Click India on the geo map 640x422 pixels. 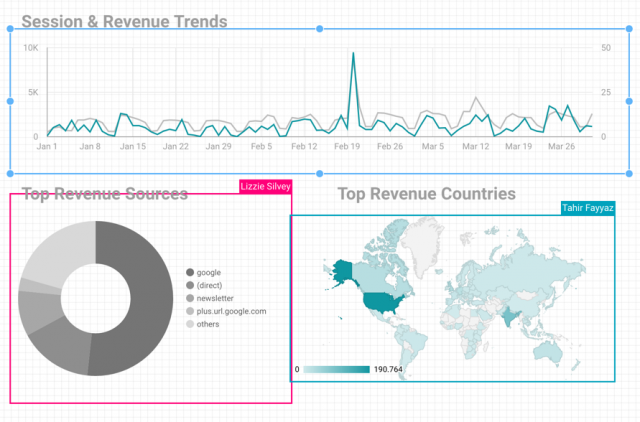pos(508,317)
